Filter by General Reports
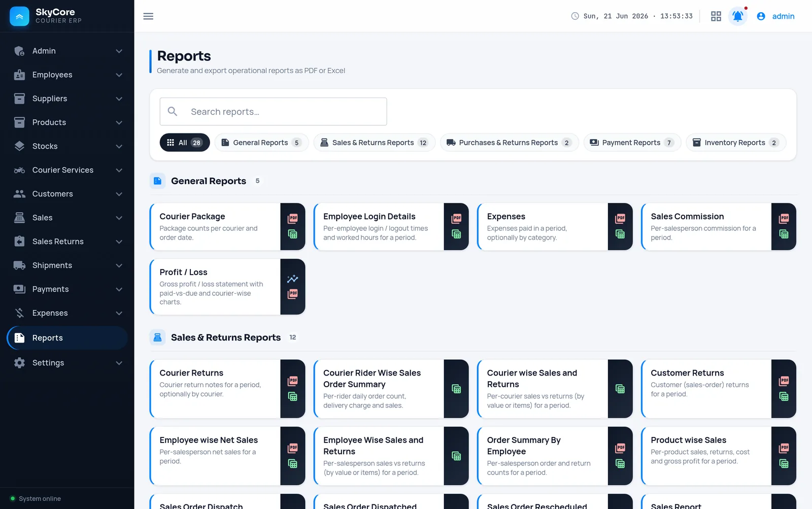 tap(261, 143)
